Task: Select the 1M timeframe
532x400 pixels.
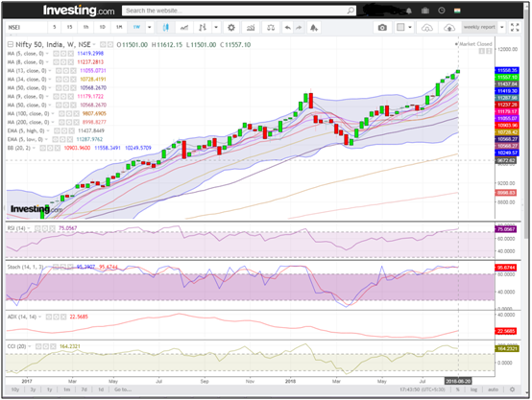Action: [119, 27]
